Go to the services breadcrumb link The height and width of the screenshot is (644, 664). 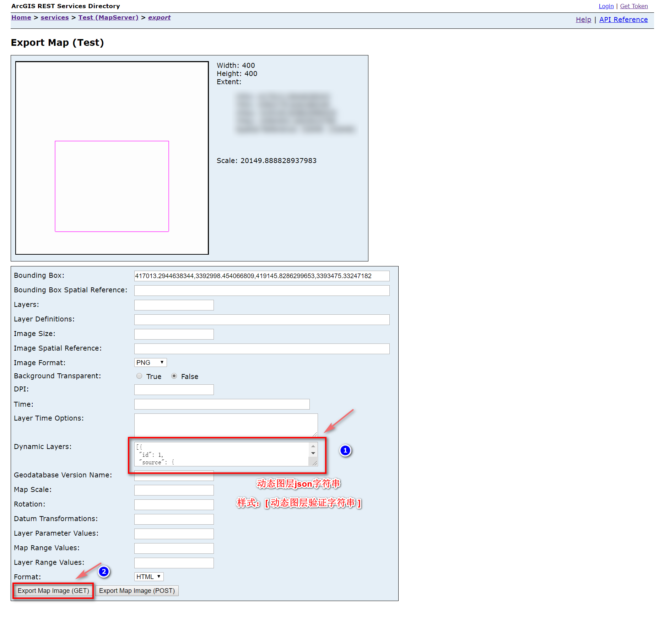pyautogui.click(x=55, y=17)
